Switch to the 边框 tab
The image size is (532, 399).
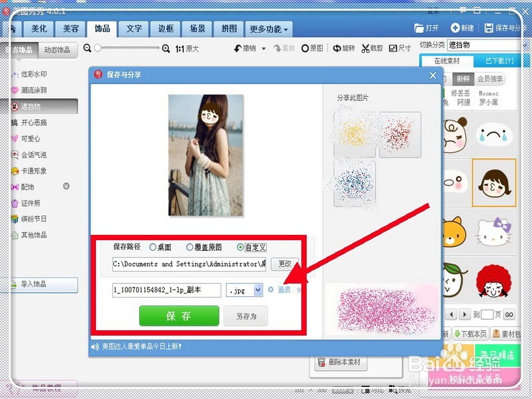click(165, 29)
